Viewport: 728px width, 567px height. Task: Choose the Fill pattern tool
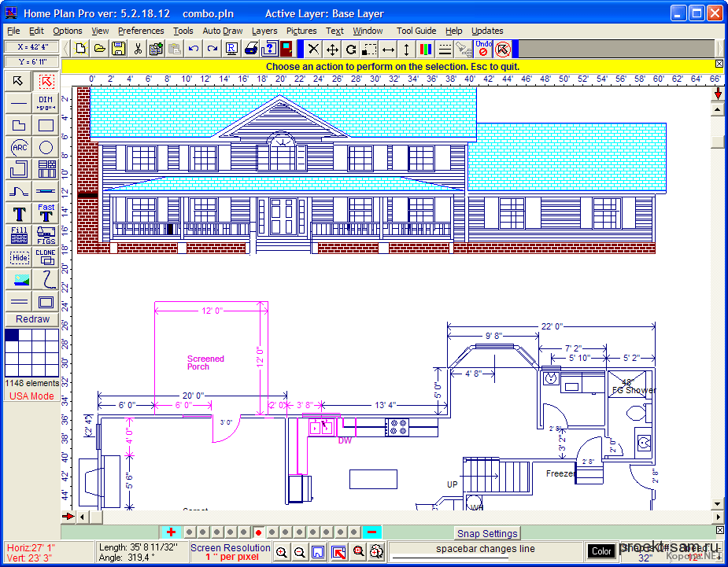pyautogui.click(x=19, y=235)
